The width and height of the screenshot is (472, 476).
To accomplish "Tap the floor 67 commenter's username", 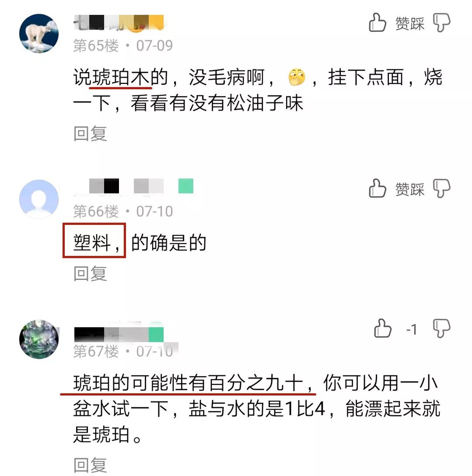I will pos(119,334).
